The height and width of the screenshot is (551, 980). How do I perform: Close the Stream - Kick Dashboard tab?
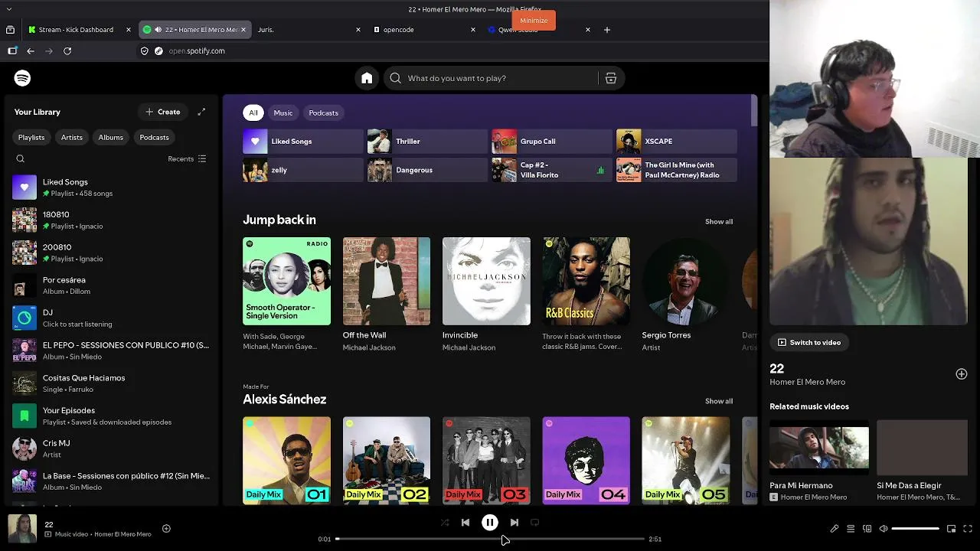(129, 30)
